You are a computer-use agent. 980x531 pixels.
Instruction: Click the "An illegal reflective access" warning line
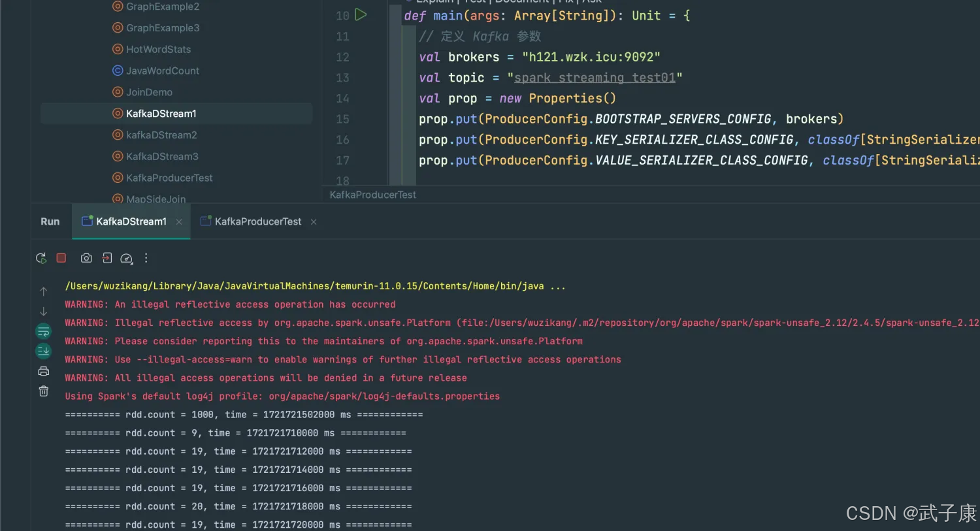click(x=230, y=304)
